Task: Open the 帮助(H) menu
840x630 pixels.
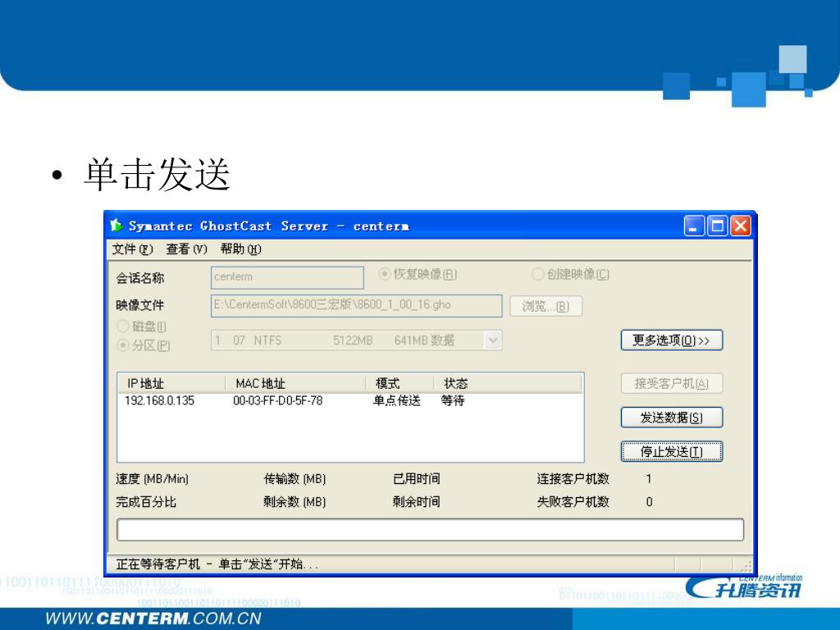Action: [240, 249]
